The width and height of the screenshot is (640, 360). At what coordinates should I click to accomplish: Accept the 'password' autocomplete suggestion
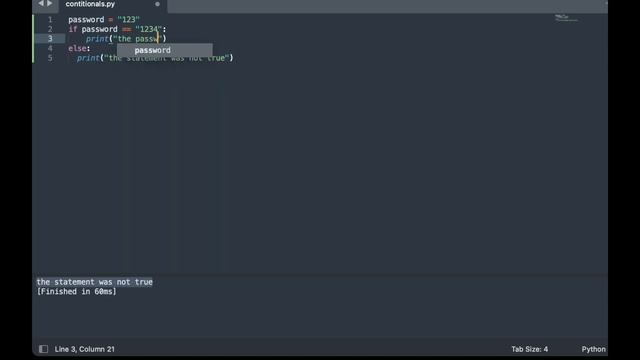(x=165, y=50)
